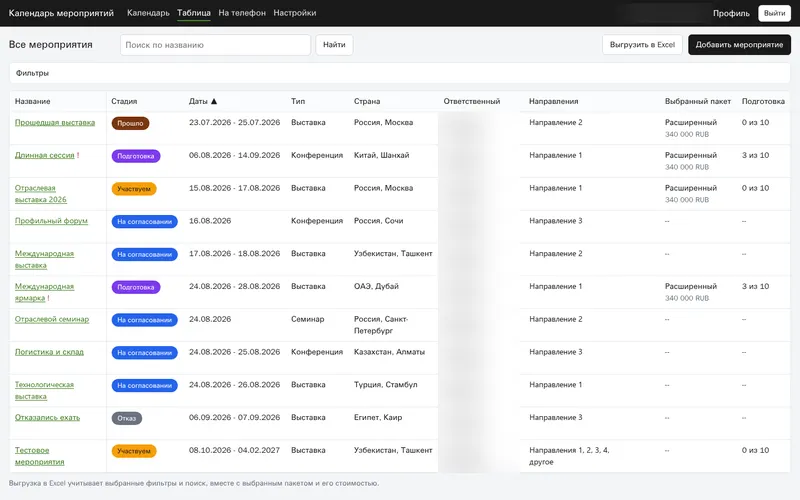Click the date range 06.08.2026 - 14.09.2026
The image size is (800, 500).
(x=234, y=155)
